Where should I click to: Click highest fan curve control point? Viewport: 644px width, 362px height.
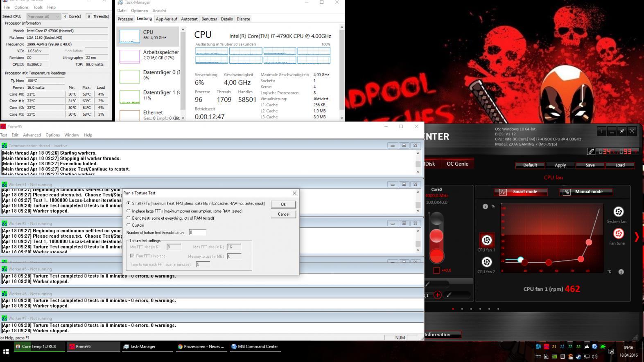[589, 242]
